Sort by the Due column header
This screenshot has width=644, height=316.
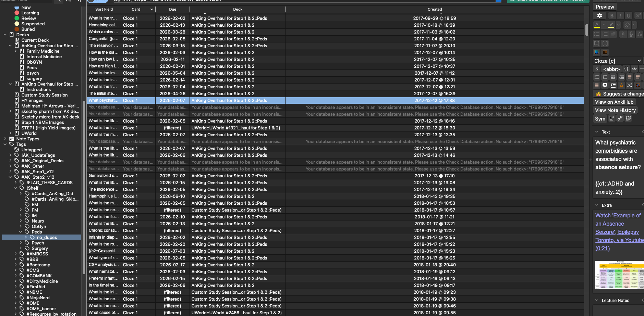click(172, 9)
